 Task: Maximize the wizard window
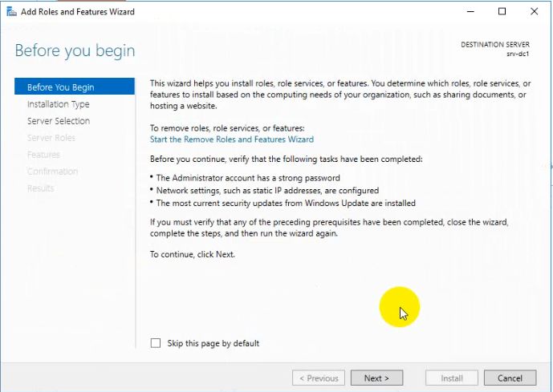point(502,11)
